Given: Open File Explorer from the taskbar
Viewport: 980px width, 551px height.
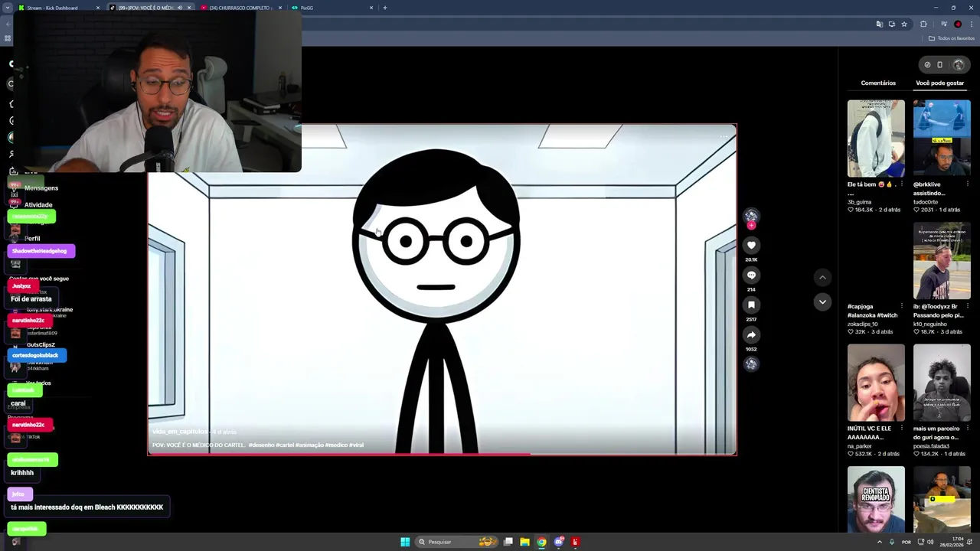Looking at the screenshot, I should click(524, 542).
